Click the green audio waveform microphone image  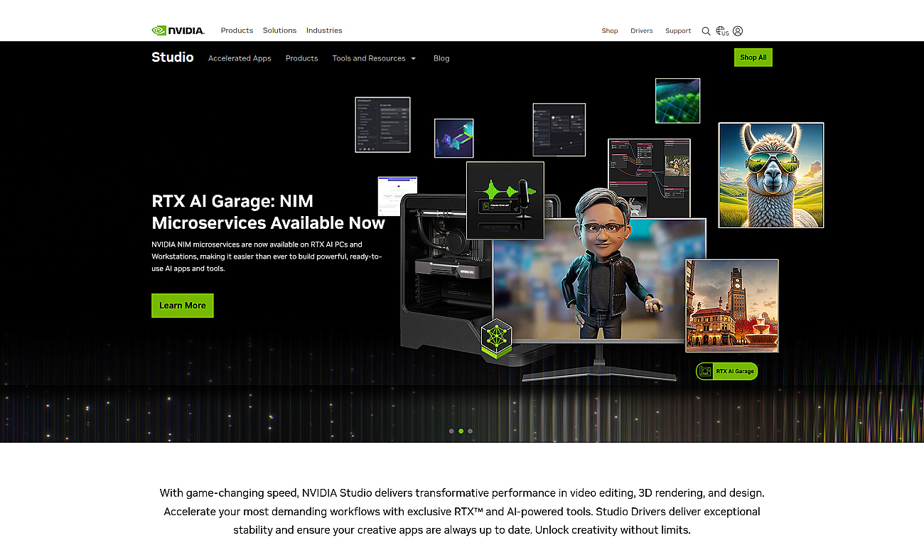pyautogui.click(x=505, y=200)
